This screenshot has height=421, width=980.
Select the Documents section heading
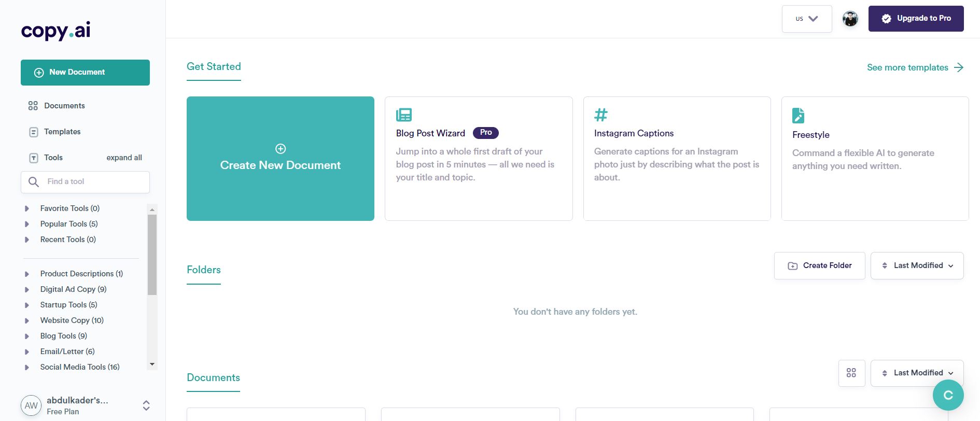(x=213, y=377)
